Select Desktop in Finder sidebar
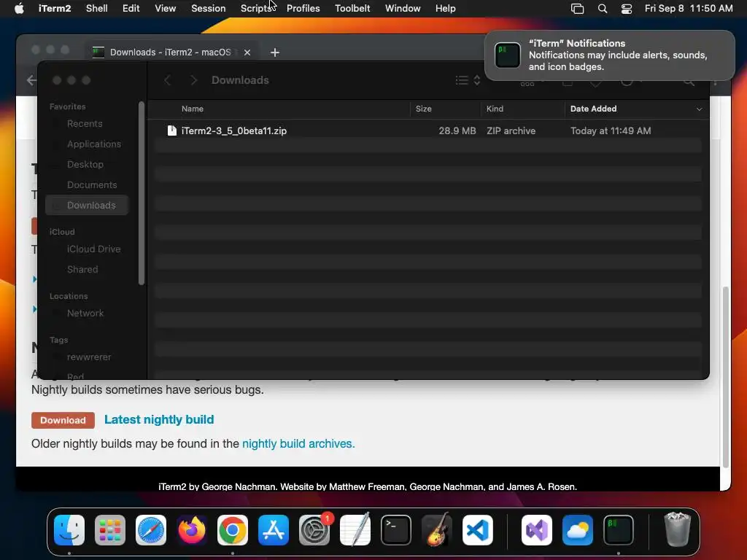This screenshot has height=560, width=747. (x=85, y=165)
